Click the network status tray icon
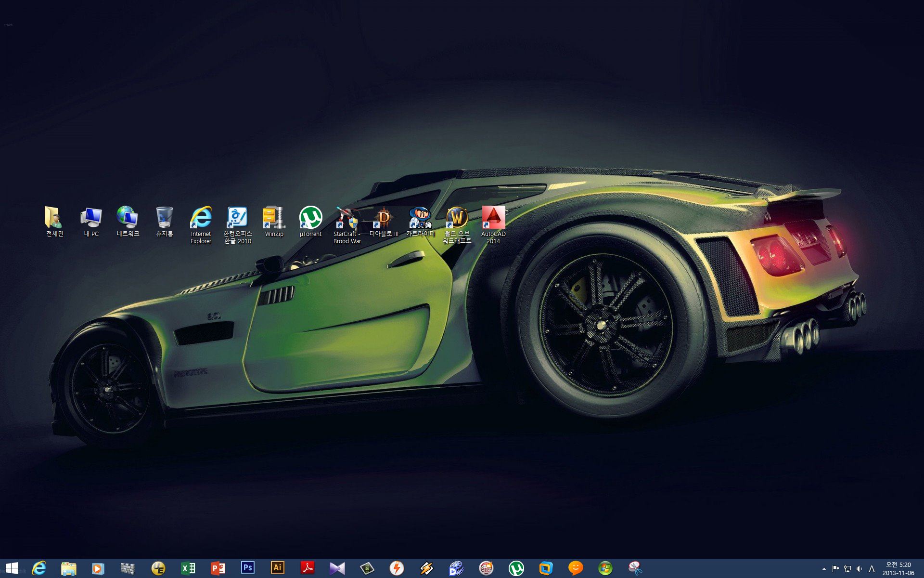Viewport: 924px width, 578px height. coord(847,569)
